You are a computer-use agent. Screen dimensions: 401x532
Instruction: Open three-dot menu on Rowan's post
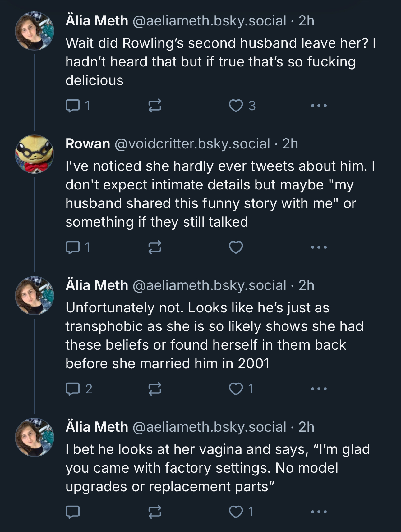coord(319,248)
